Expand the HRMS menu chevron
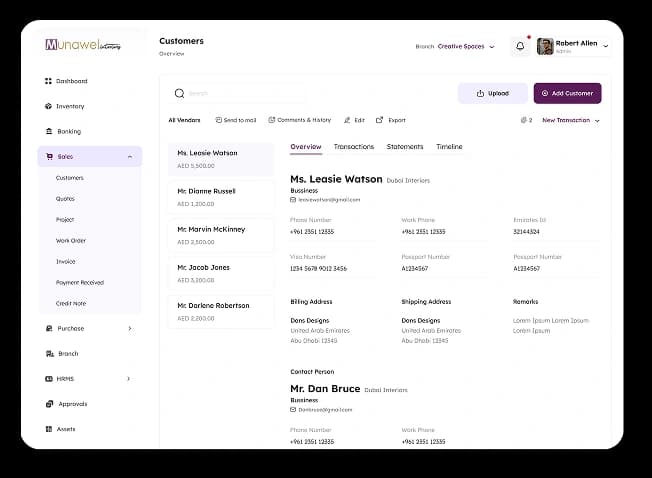 pos(128,379)
